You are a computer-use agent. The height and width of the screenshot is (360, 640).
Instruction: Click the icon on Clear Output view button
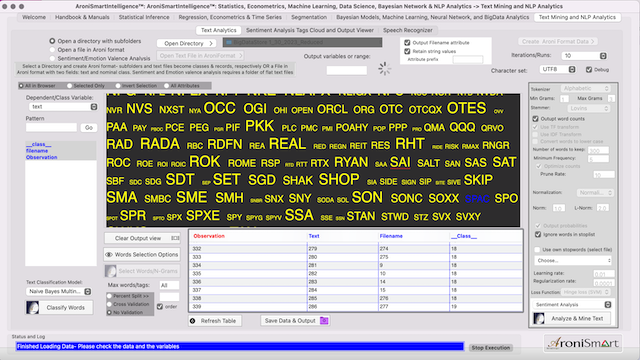(175, 238)
